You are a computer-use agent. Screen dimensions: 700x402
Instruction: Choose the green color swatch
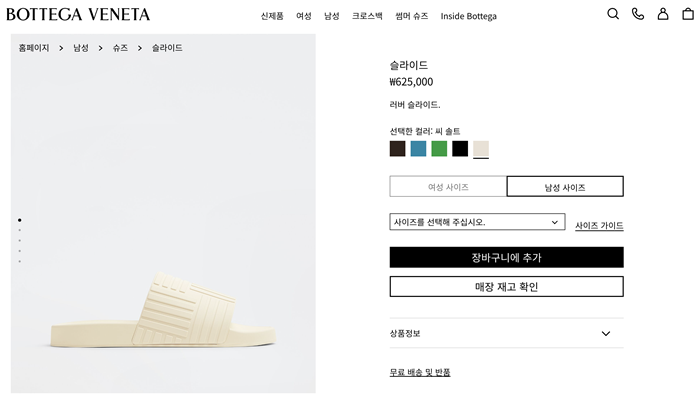(x=439, y=149)
